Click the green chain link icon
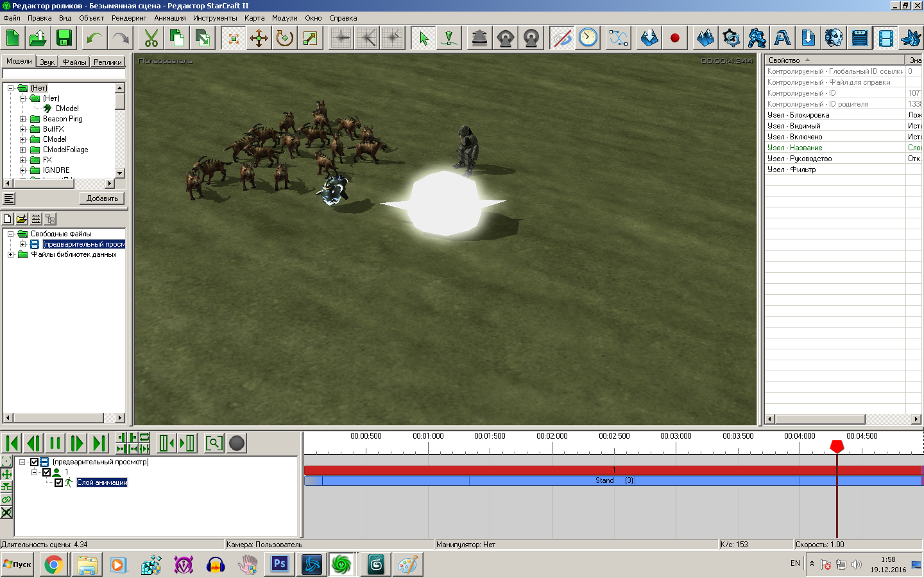Image resolution: width=924 pixels, height=578 pixels. click(6, 499)
